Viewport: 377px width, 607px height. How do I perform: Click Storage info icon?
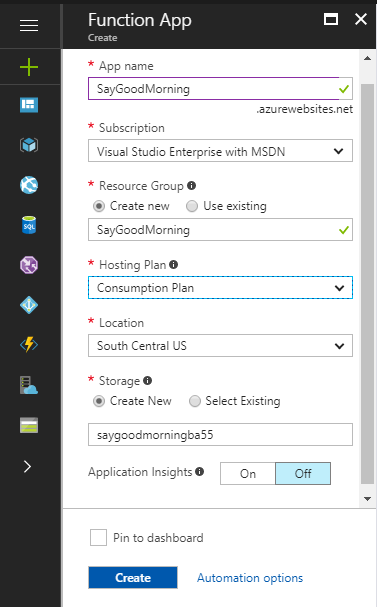pos(147,381)
